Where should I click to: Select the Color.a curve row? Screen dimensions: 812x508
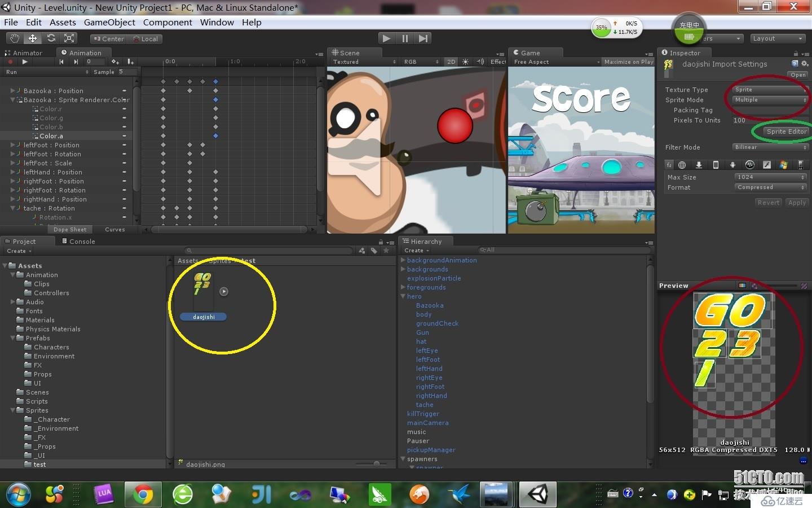67,136
